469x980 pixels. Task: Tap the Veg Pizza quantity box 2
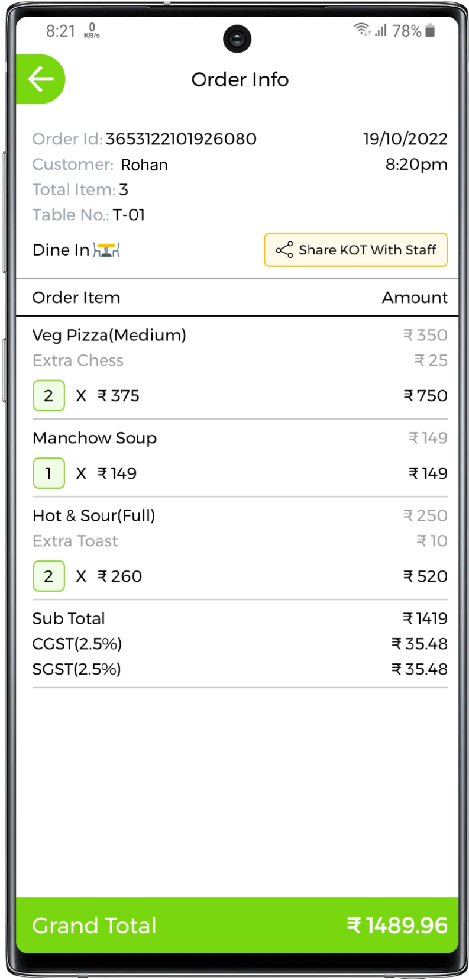click(48, 395)
